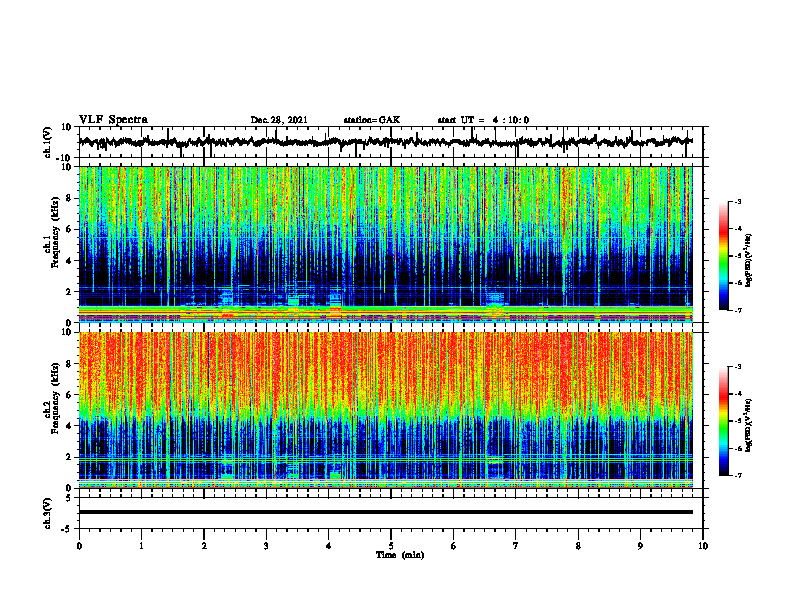Click time axis tick label "4"
This screenshot has height=612, width=792.
tap(329, 546)
